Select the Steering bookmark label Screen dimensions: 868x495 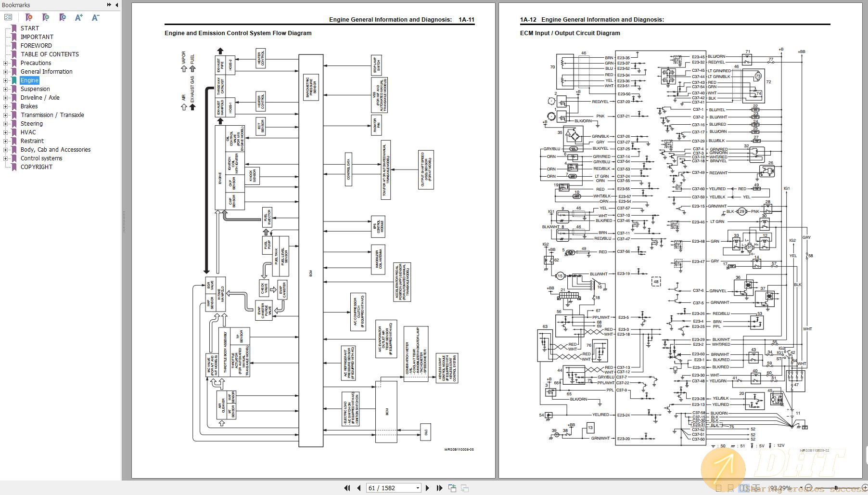pos(31,124)
